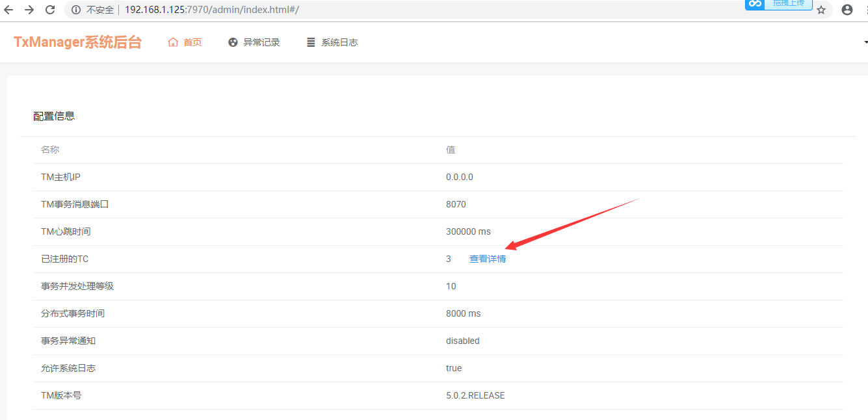Click the browser forward arrow

(29, 10)
